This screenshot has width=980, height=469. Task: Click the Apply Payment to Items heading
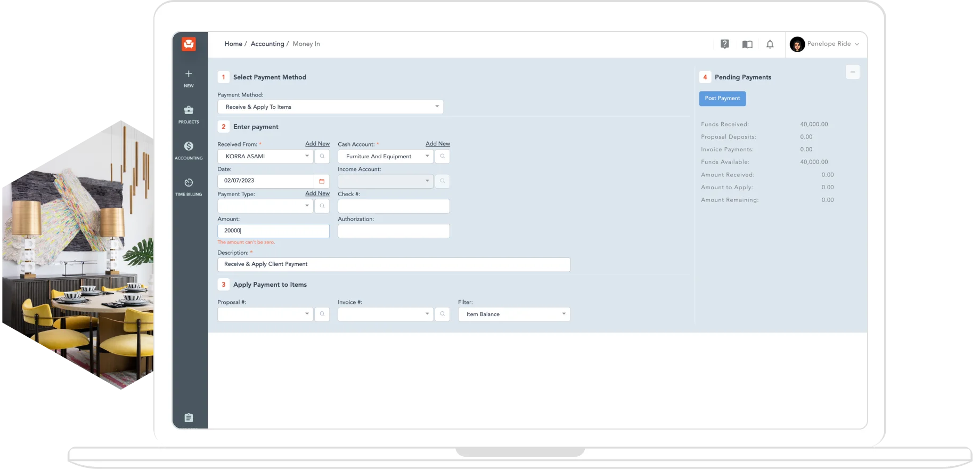coord(270,285)
